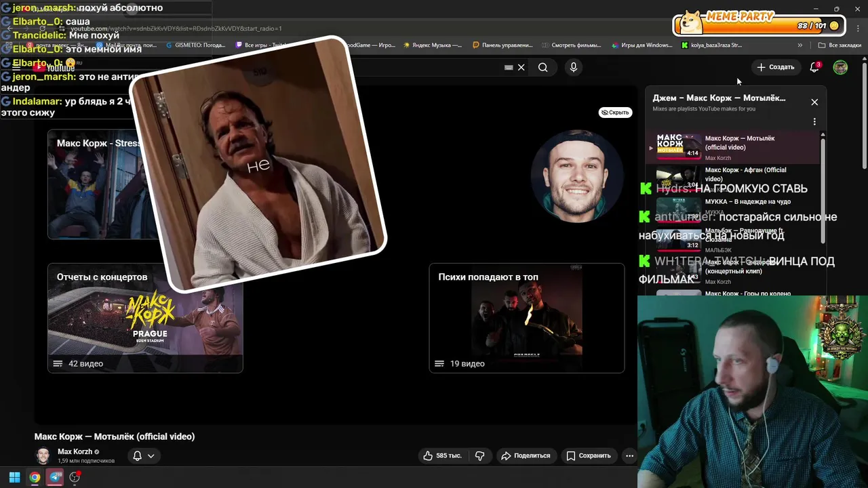
Task: Open the Игры для Windows bookmark
Action: 642,45
